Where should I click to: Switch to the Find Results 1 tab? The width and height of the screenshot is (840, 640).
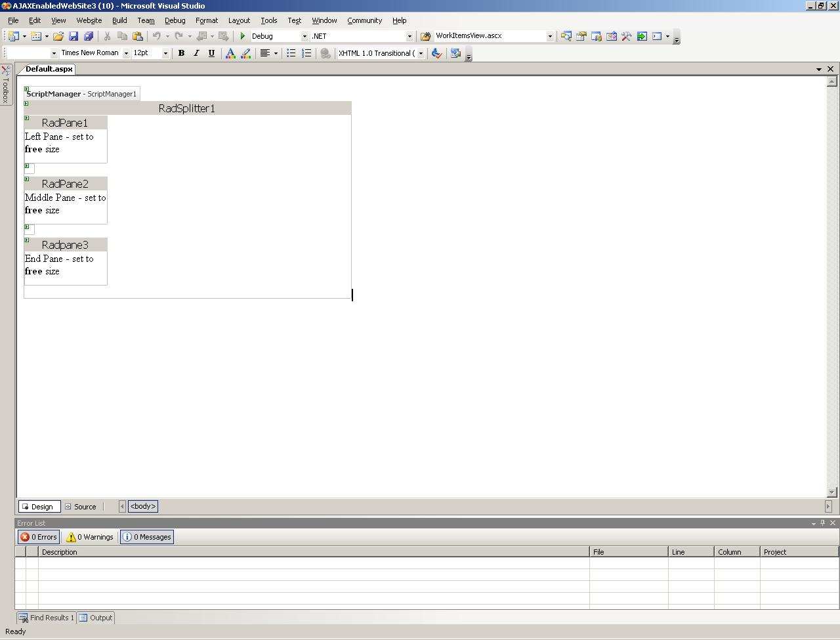pyautogui.click(x=46, y=618)
